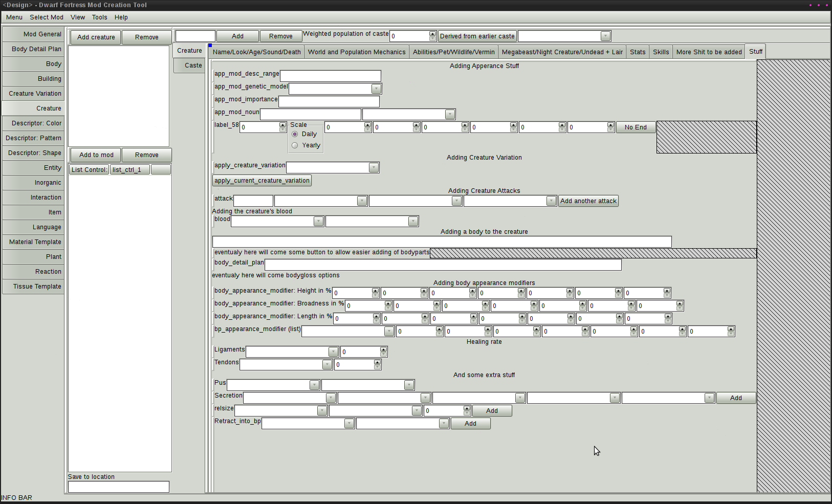Open the Ligaments dropdown list
This screenshot has height=504, width=832.
[x=333, y=352]
